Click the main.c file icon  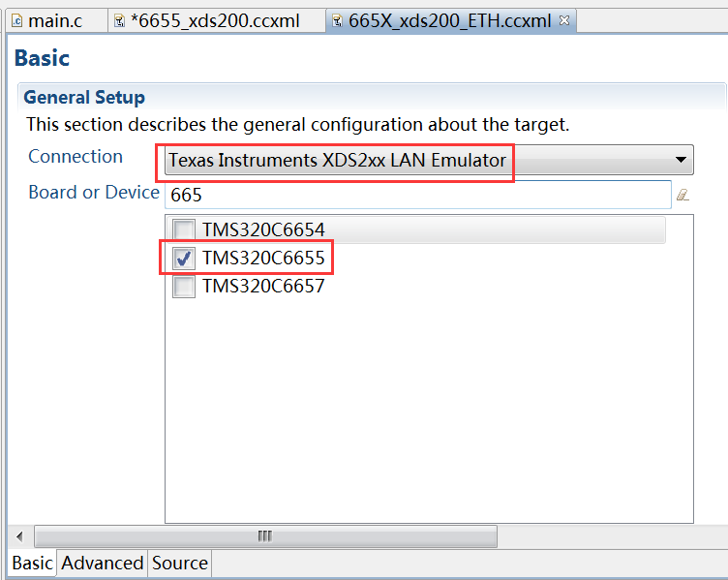pos(17,21)
